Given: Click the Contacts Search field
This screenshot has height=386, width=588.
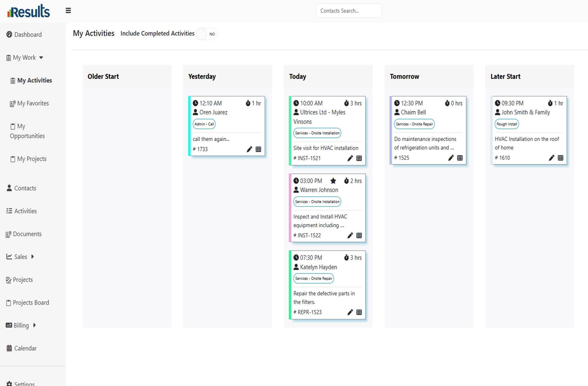Looking at the screenshot, I should click(x=348, y=11).
